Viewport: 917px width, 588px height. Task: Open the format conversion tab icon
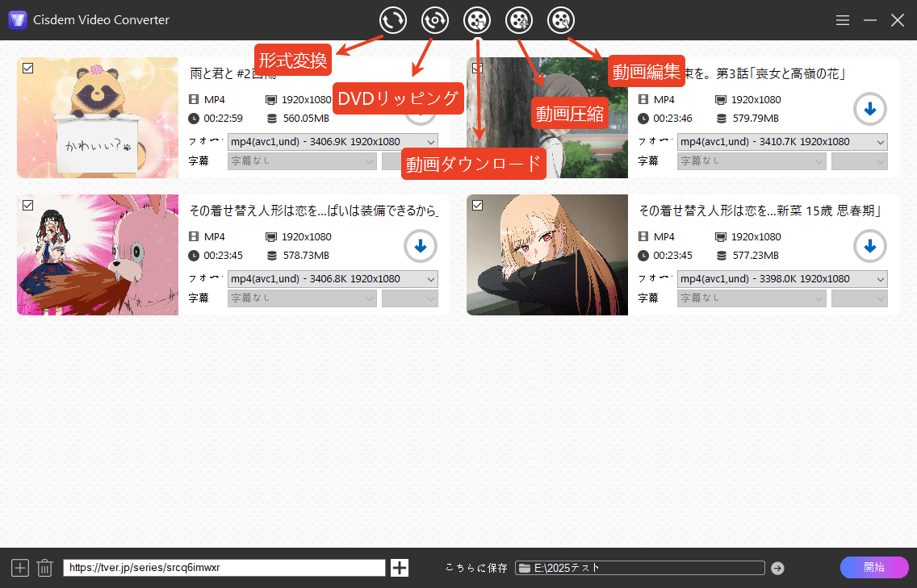click(393, 20)
